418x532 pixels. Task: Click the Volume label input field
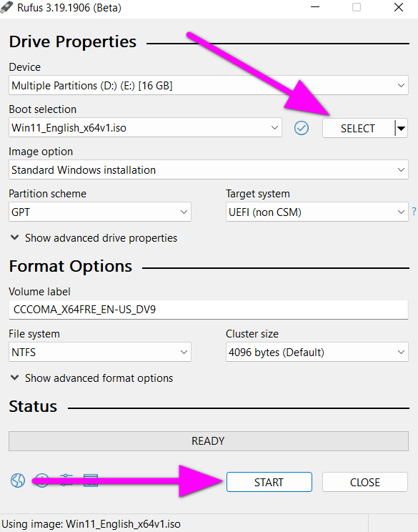(x=209, y=310)
